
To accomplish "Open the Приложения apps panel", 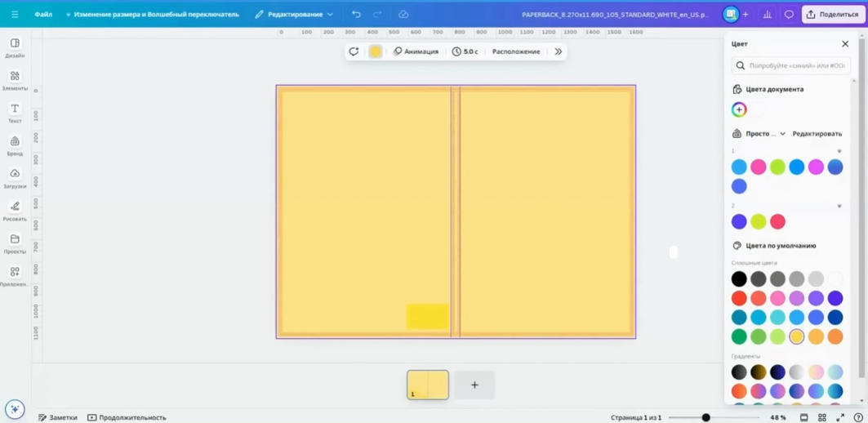I will pyautogui.click(x=15, y=276).
